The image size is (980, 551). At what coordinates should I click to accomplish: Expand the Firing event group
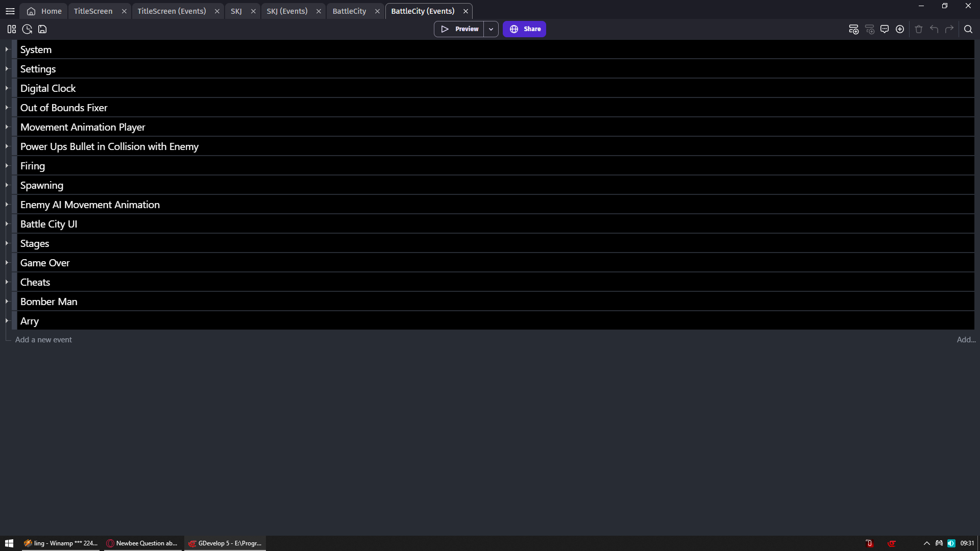[7, 165]
